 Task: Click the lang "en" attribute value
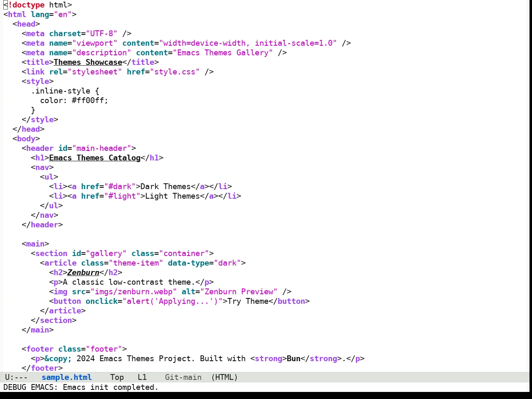[63, 15]
